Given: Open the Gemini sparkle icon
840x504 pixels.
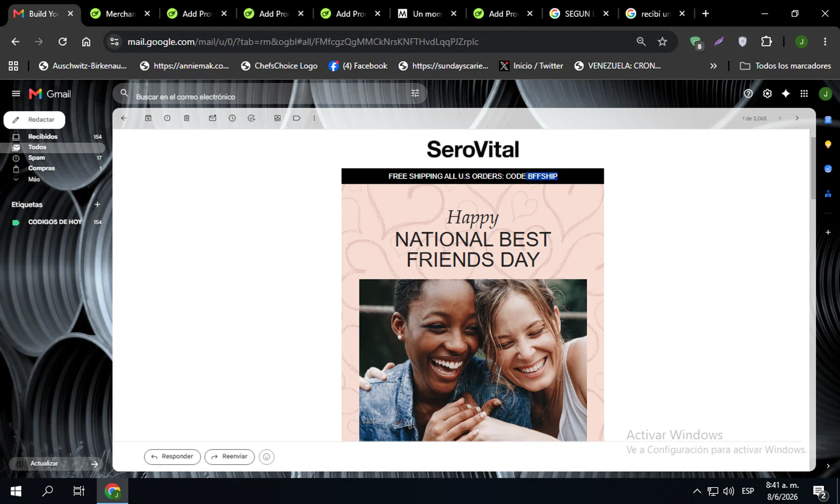Looking at the screenshot, I should point(786,94).
